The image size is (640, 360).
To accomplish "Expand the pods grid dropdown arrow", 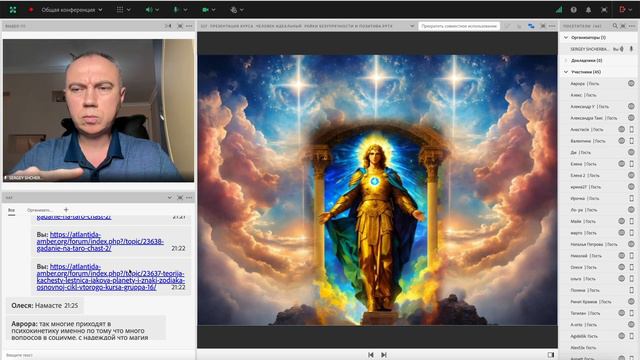I will pyautogui.click(x=129, y=10).
